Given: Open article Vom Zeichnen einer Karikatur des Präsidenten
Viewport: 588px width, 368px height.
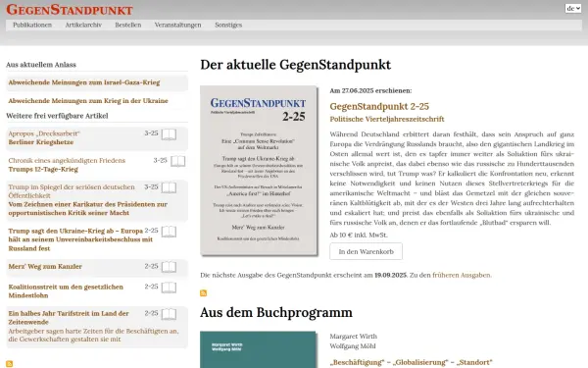Looking at the screenshot, I should [x=88, y=208].
